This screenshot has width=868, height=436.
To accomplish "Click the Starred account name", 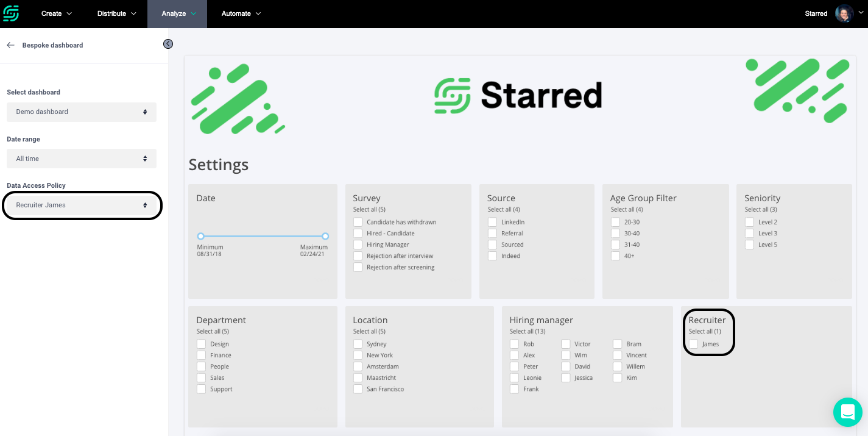I will point(816,13).
